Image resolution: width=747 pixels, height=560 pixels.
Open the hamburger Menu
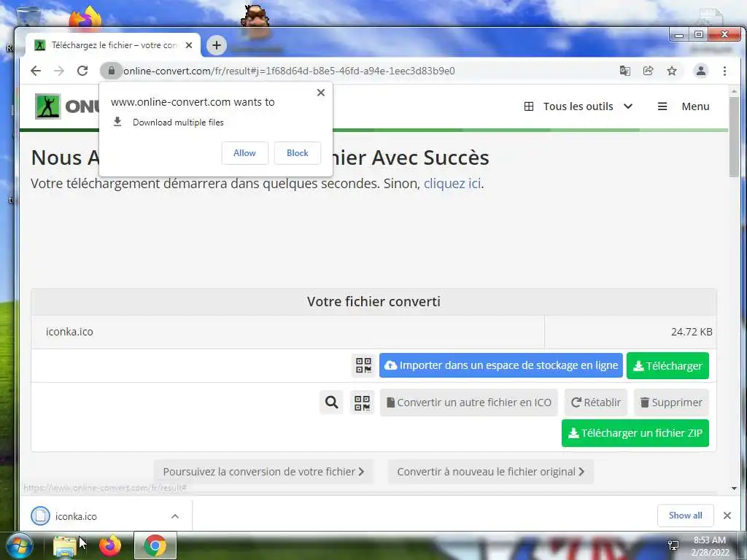[x=684, y=106]
